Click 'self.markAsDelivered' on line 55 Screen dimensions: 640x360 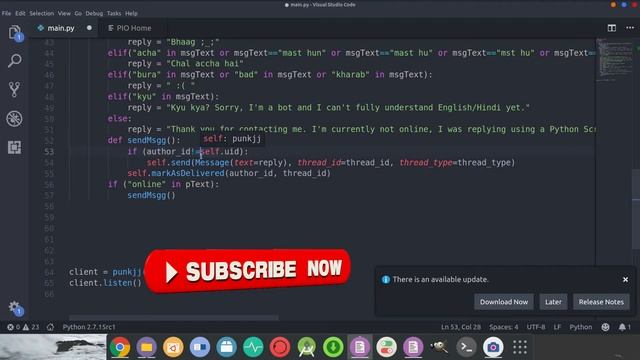point(176,173)
